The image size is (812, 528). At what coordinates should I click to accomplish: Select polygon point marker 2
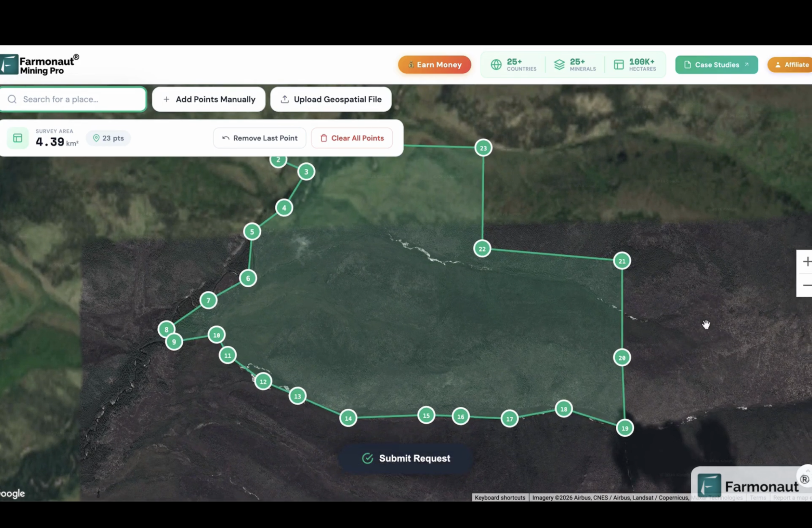pos(278,160)
